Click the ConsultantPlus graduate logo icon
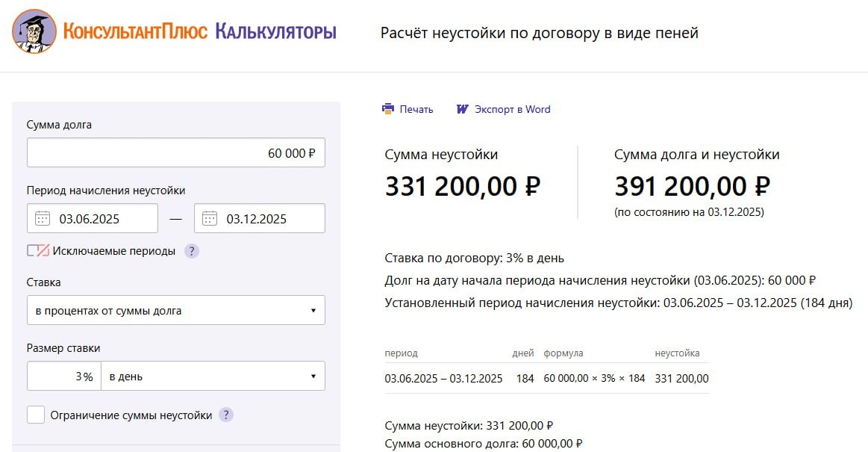The height and width of the screenshot is (452, 868). click(x=34, y=33)
